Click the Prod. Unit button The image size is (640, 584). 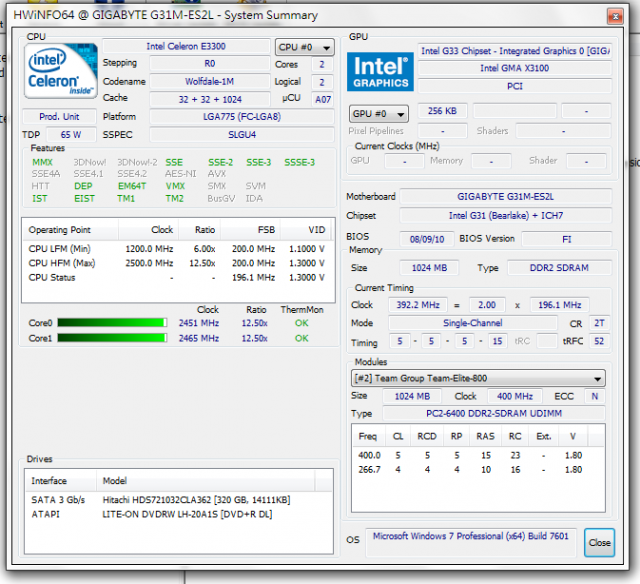coord(59,117)
